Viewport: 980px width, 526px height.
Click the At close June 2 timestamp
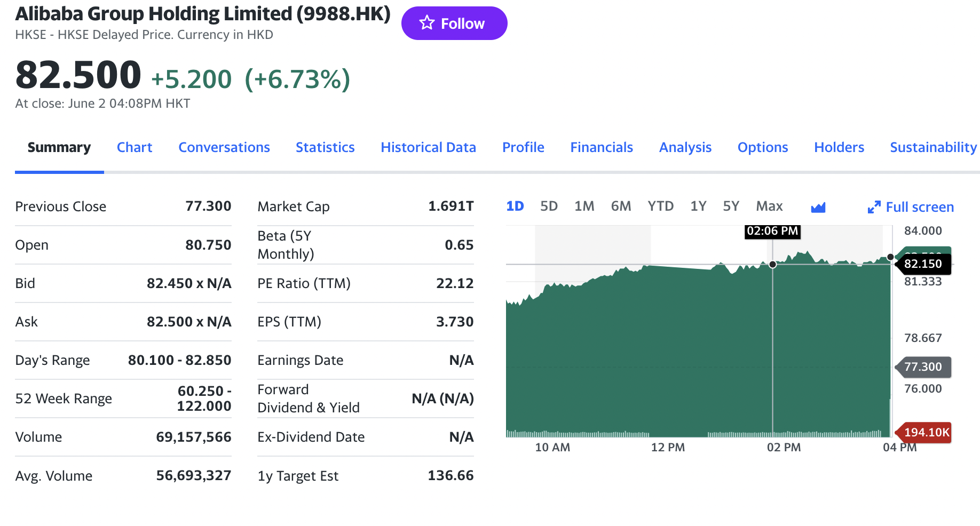click(x=102, y=103)
